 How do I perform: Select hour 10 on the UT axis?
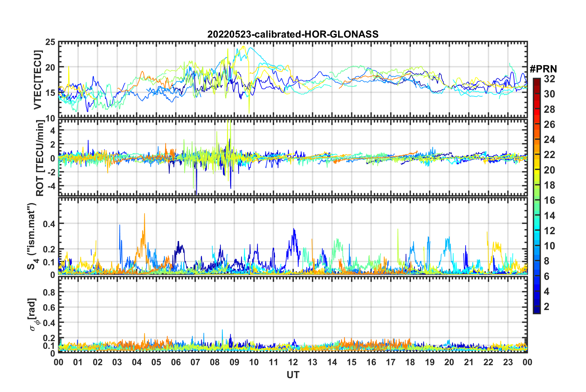coord(254,362)
